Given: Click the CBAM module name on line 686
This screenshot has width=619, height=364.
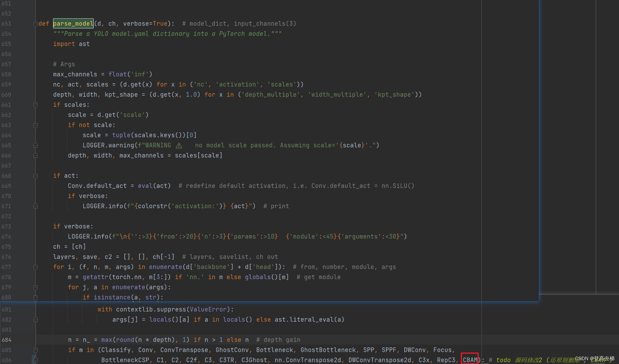Looking at the screenshot, I should pos(470,360).
